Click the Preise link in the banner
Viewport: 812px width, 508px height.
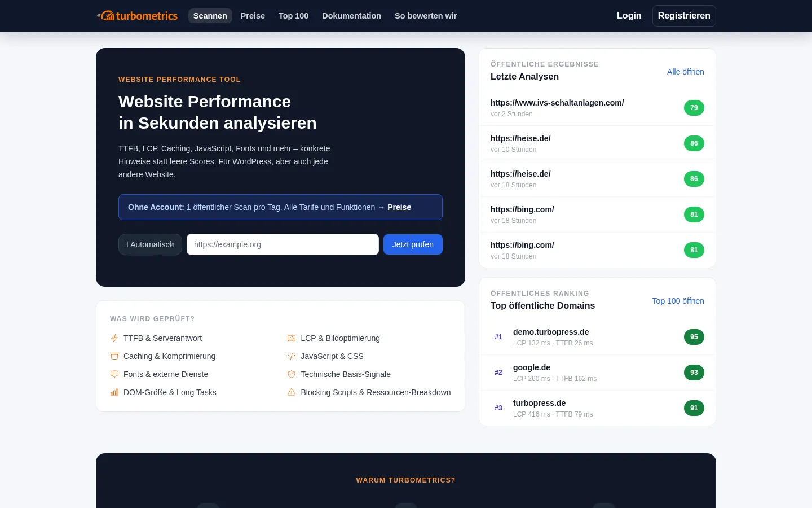click(x=399, y=207)
